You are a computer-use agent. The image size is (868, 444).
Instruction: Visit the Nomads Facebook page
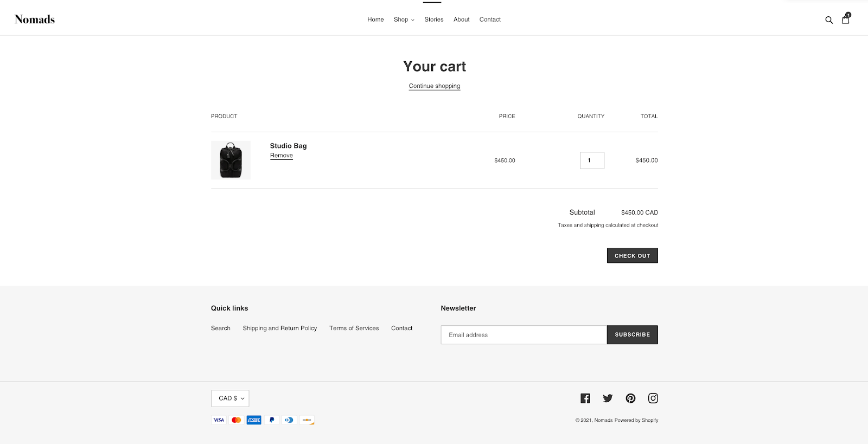click(x=585, y=398)
